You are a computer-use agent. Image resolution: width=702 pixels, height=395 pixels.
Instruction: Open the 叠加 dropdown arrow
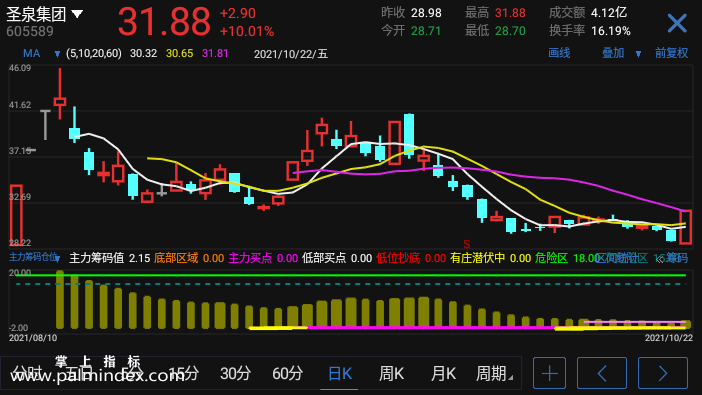pos(638,54)
